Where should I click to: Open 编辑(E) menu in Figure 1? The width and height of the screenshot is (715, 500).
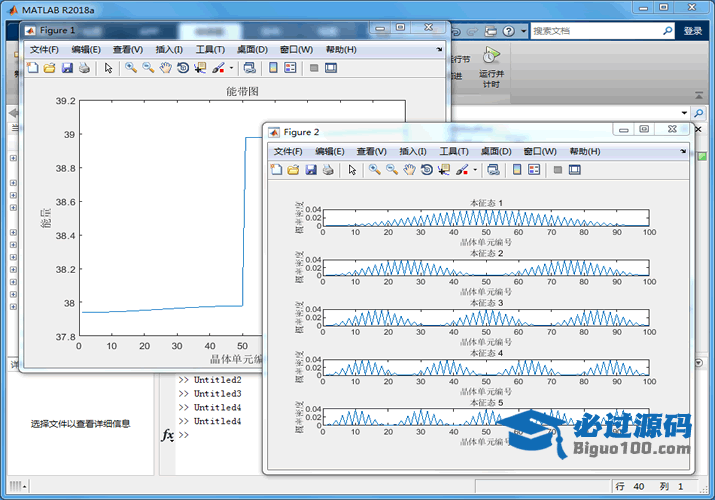tap(86, 50)
